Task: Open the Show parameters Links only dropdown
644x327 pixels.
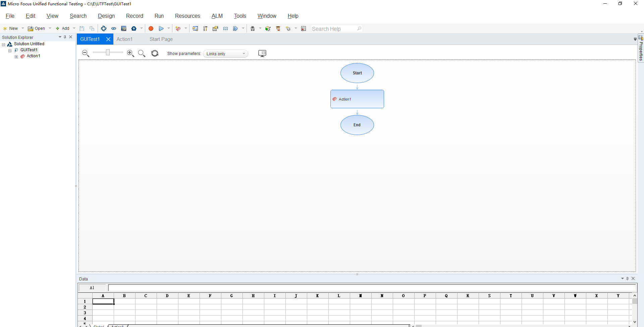Action: 225,54
